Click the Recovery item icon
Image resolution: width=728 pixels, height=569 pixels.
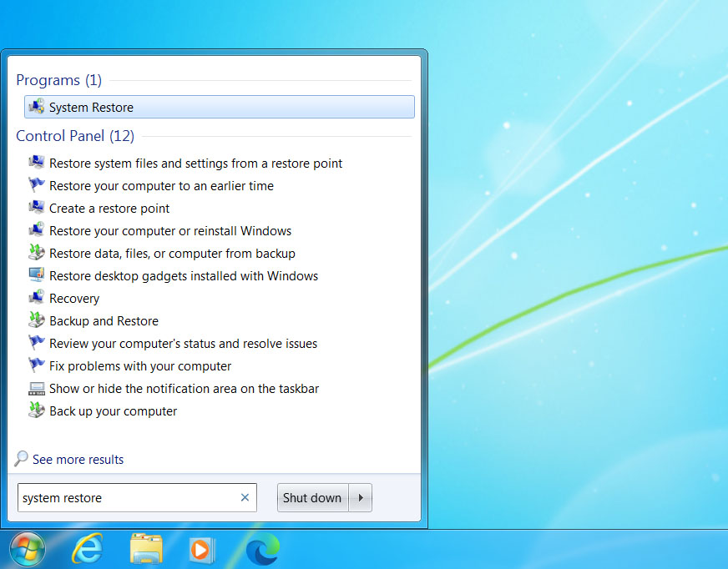coord(37,298)
